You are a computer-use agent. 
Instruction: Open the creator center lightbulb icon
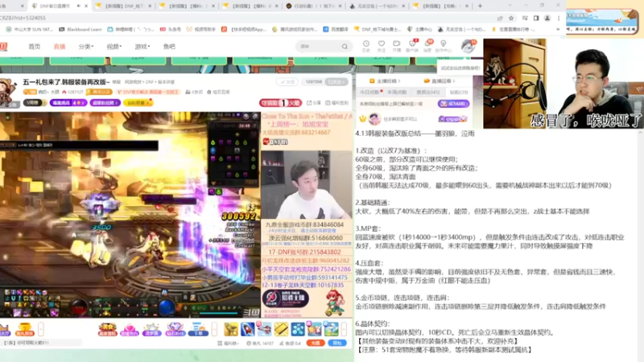444,43
